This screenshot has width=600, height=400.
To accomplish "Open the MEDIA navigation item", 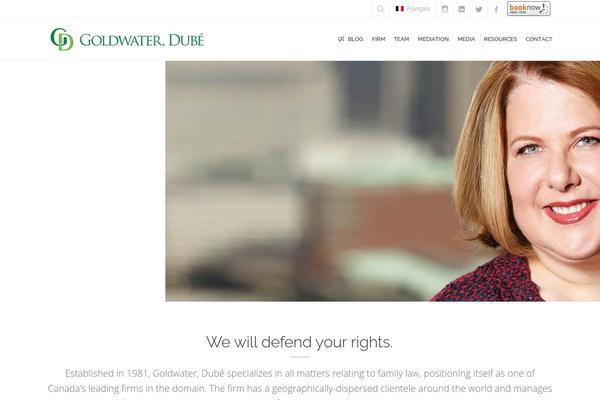I will 466,39.
